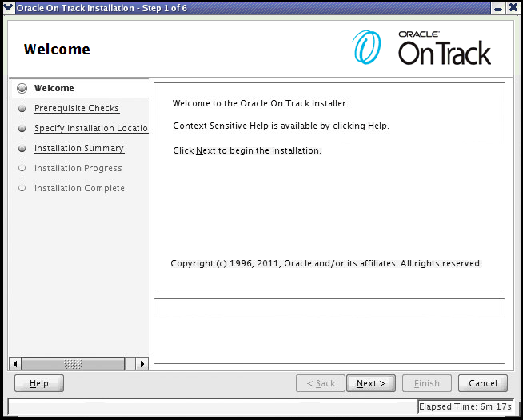Jump to Specify Installation Location step
Image resolution: width=523 pixels, height=420 pixels.
click(x=90, y=128)
